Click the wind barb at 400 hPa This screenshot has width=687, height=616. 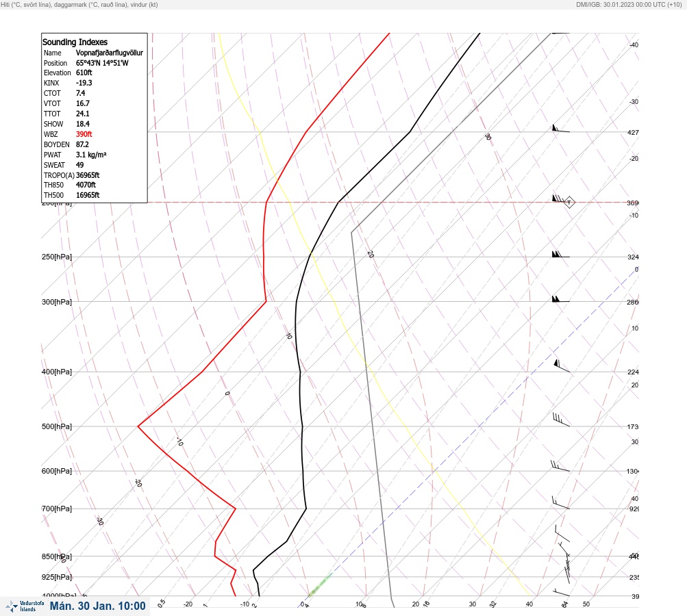(562, 366)
